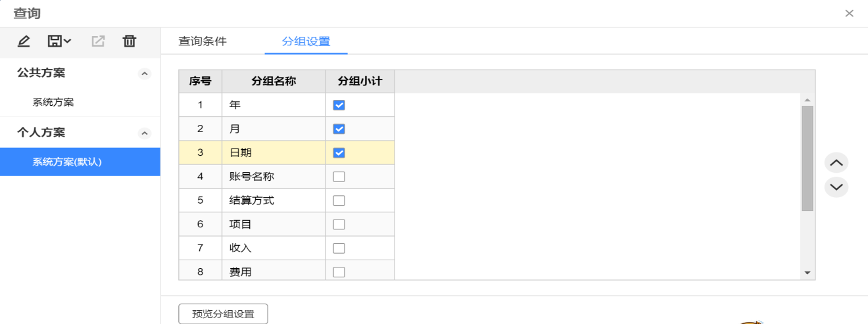Move selected row up with arrow
This screenshot has width=868, height=324.
coord(836,162)
